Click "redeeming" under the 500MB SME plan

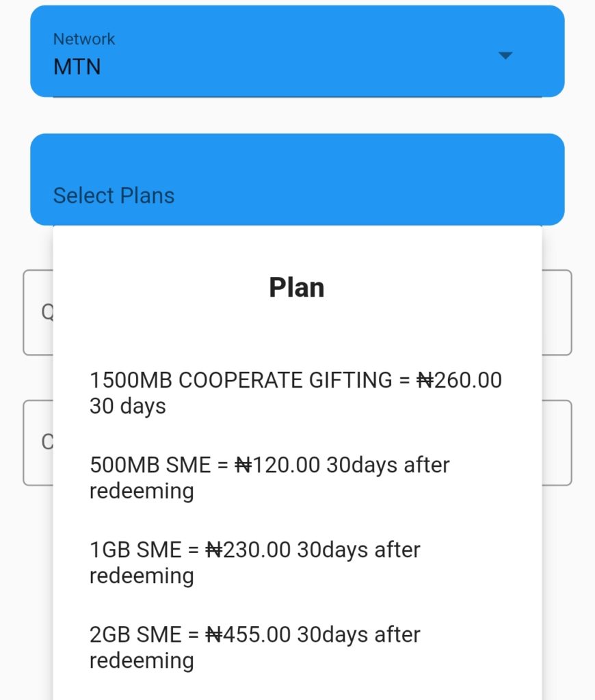tap(142, 491)
